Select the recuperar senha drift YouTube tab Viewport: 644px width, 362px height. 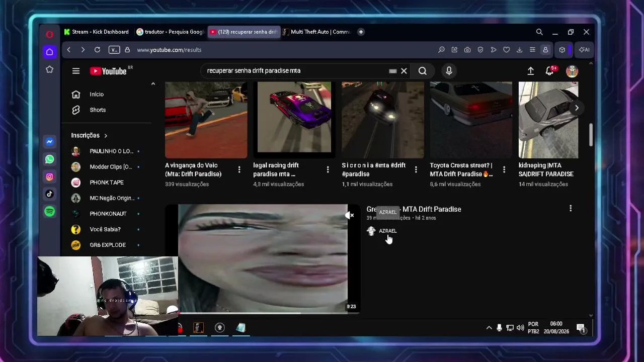(244, 32)
